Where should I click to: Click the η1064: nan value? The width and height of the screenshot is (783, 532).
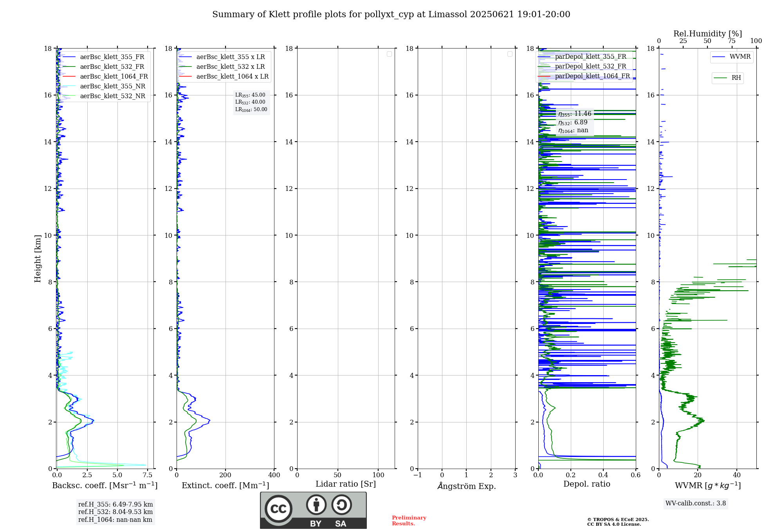pyautogui.click(x=573, y=131)
